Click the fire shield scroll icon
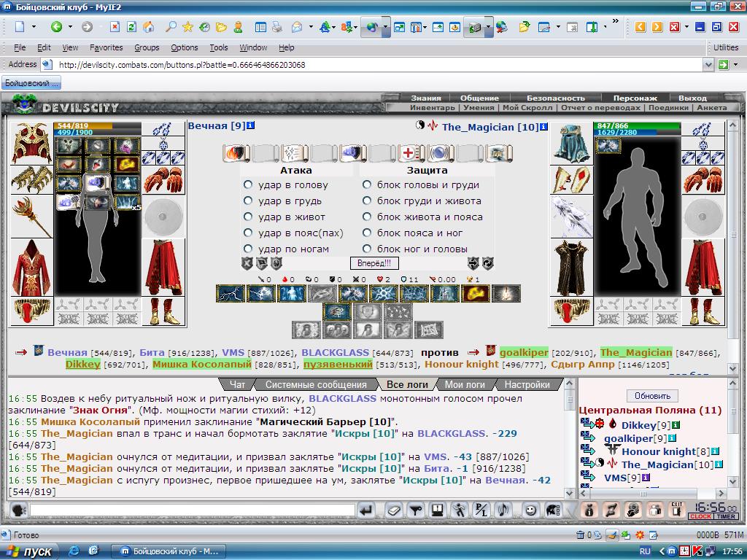 pyautogui.click(x=236, y=153)
